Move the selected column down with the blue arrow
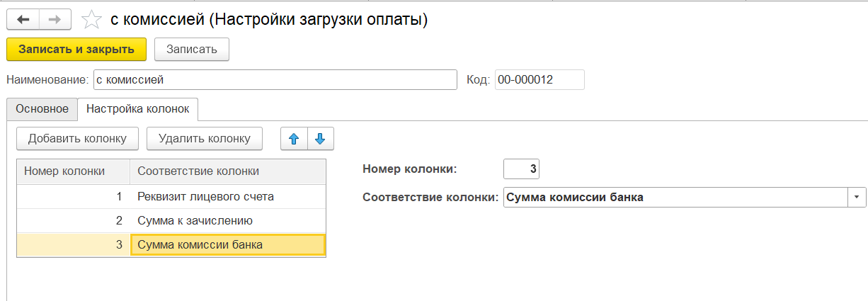The height and width of the screenshot is (301, 868). (x=320, y=139)
